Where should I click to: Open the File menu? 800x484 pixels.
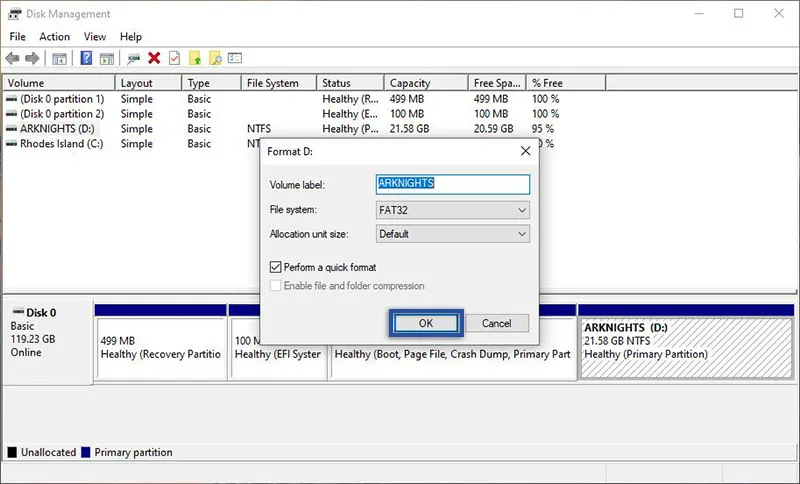[17, 37]
